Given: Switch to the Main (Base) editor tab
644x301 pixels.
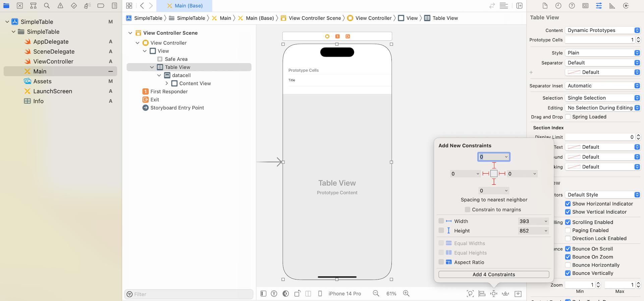Looking at the screenshot, I should tap(184, 6).
